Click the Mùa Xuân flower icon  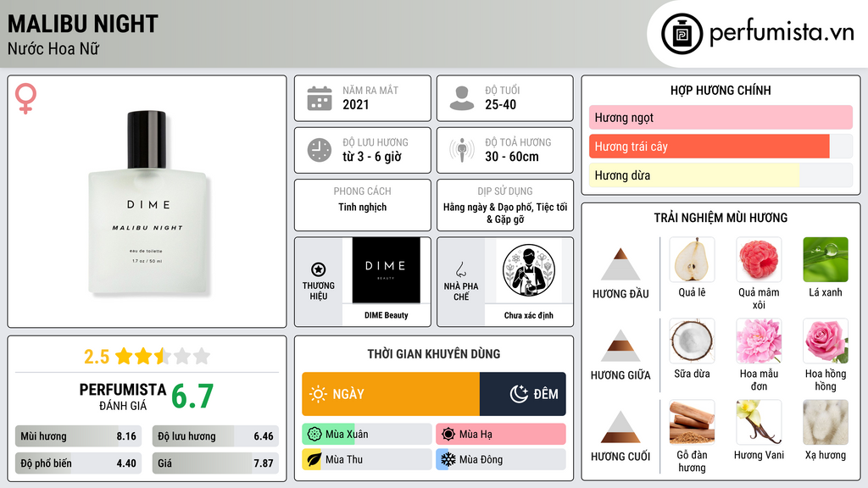tap(314, 435)
